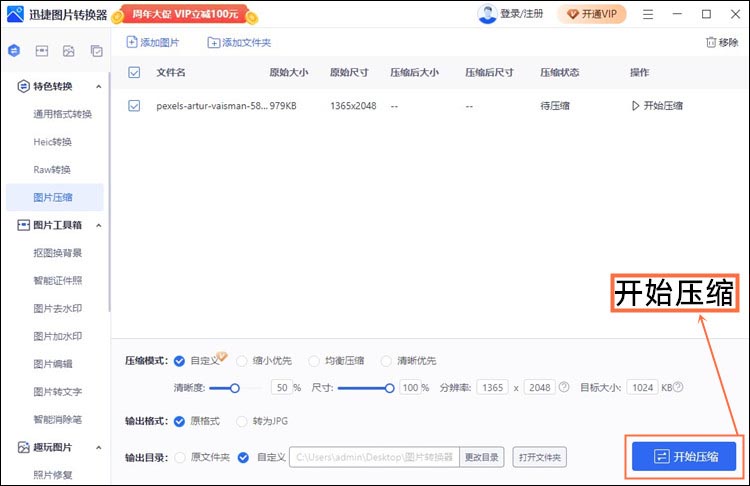Click the 目标大小 field showing 1024
750x486 pixels.
(x=642, y=387)
